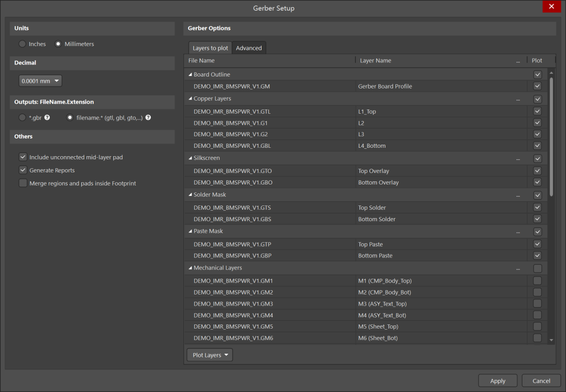Toggle Plot checkbox for Bottom Solder

(x=538, y=219)
